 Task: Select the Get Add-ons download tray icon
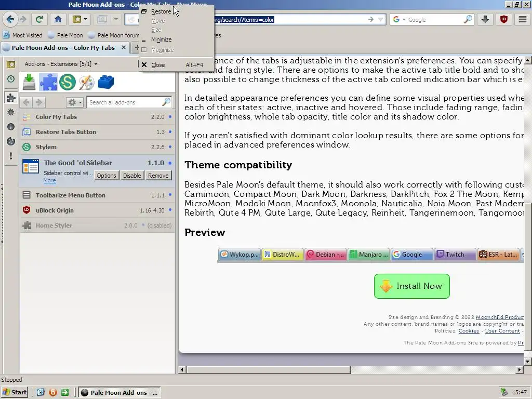[29, 82]
